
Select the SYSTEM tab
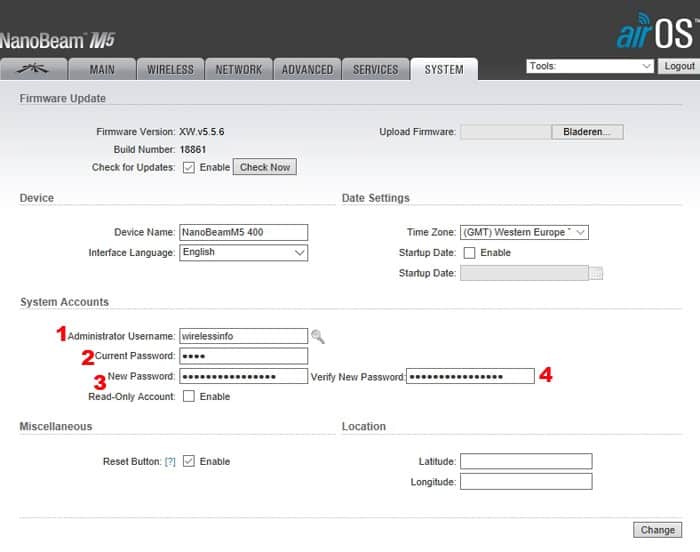click(x=444, y=69)
